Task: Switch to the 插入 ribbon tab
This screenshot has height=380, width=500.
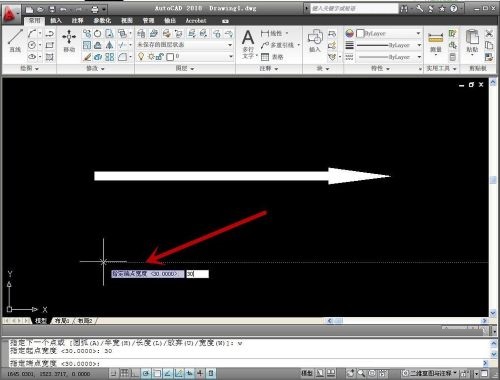Action: (x=56, y=21)
